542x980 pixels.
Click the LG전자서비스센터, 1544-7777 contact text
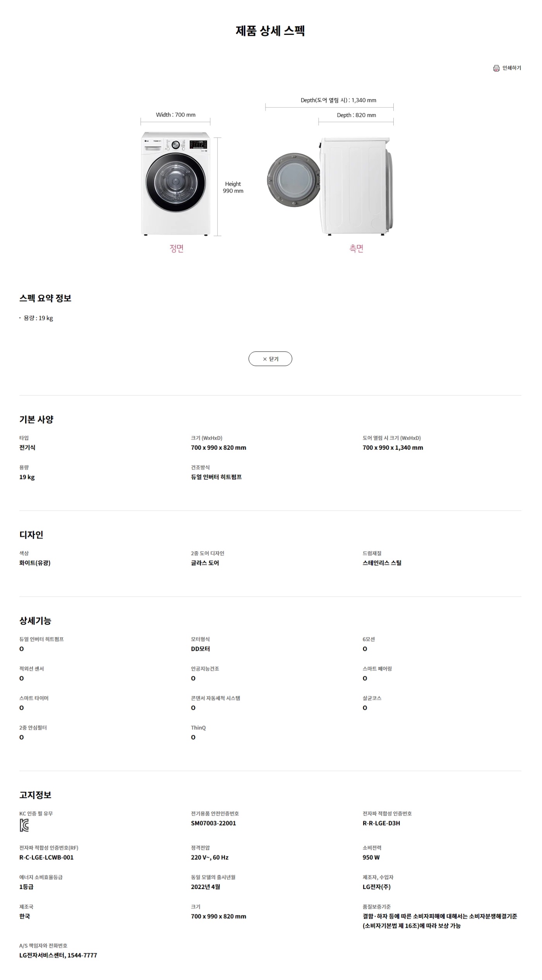pyautogui.click(x=58, y=955)
